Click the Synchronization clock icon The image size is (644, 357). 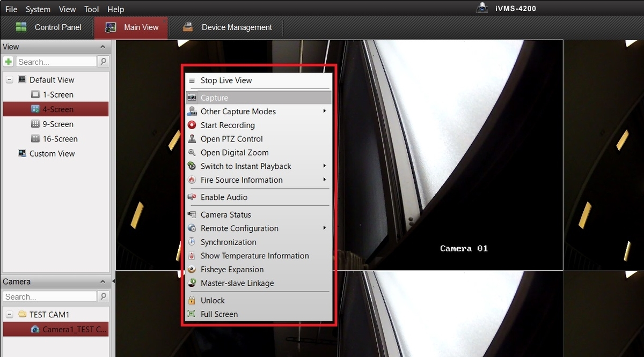click(x=192, y=242)
